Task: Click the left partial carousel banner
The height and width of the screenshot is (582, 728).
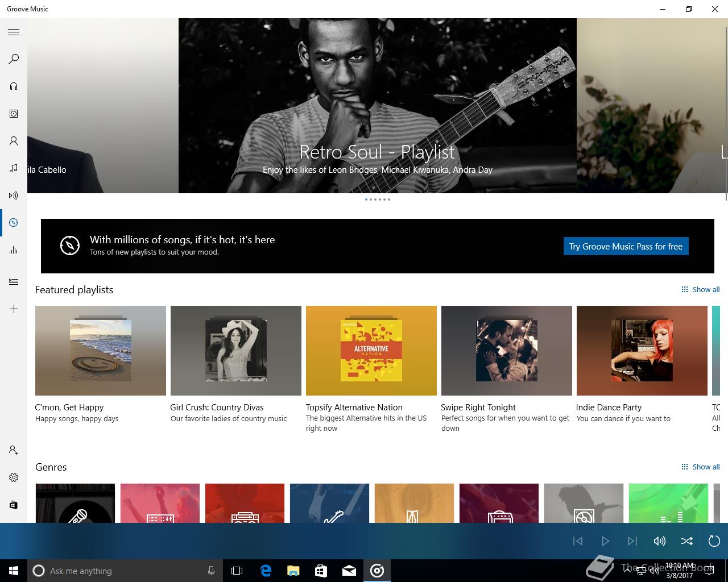Action: coord(103,106)
